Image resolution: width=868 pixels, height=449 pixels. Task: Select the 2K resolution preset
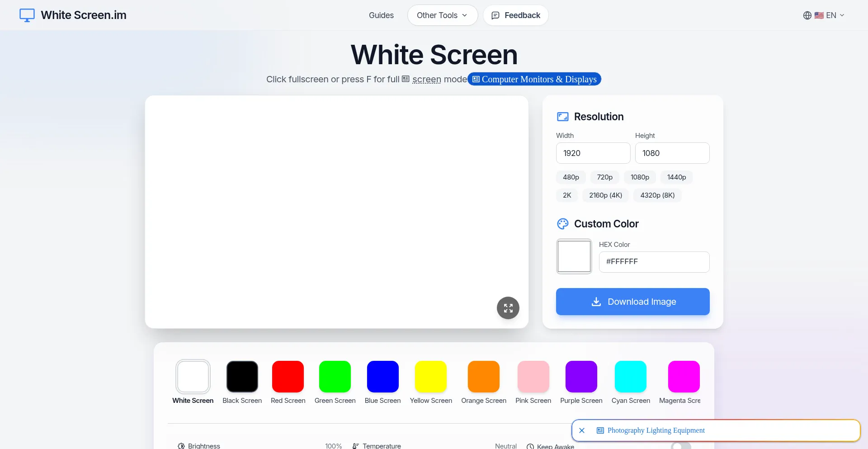(x=567, y=195)
